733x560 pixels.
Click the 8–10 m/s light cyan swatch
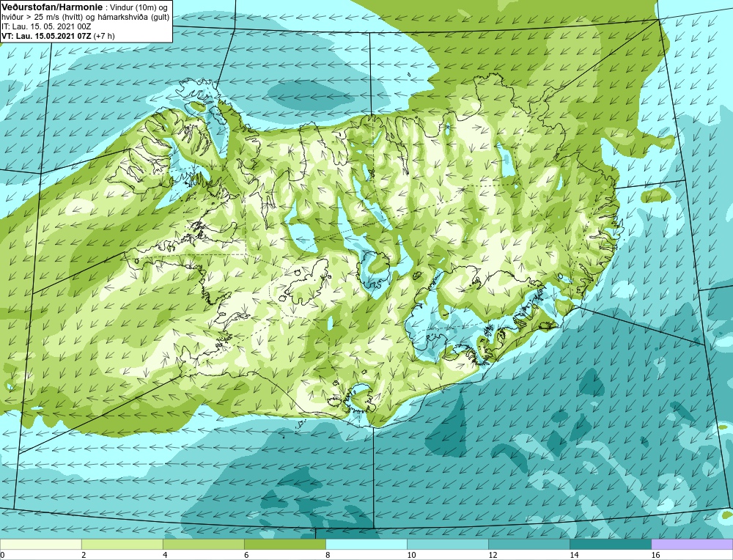pos(366,544)
